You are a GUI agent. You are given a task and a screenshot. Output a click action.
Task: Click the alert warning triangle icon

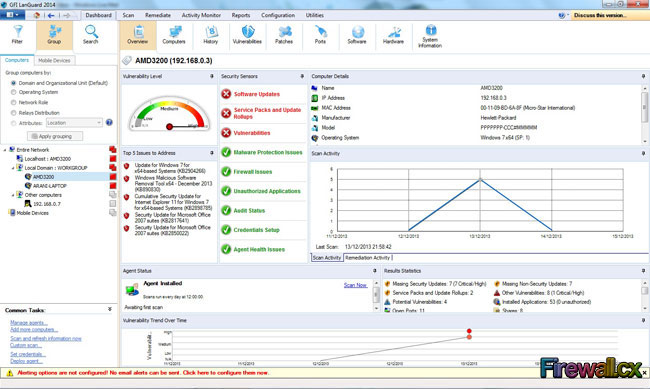click(10, 373)
